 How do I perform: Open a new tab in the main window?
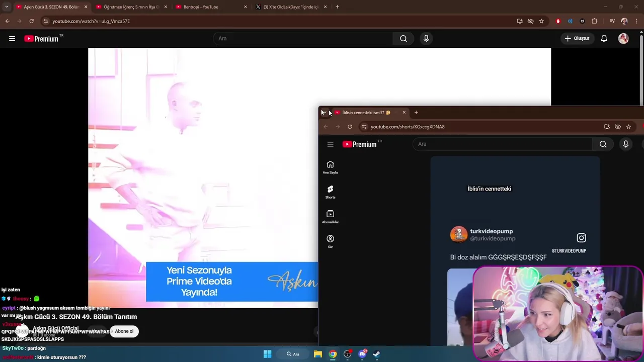(337, 7)
